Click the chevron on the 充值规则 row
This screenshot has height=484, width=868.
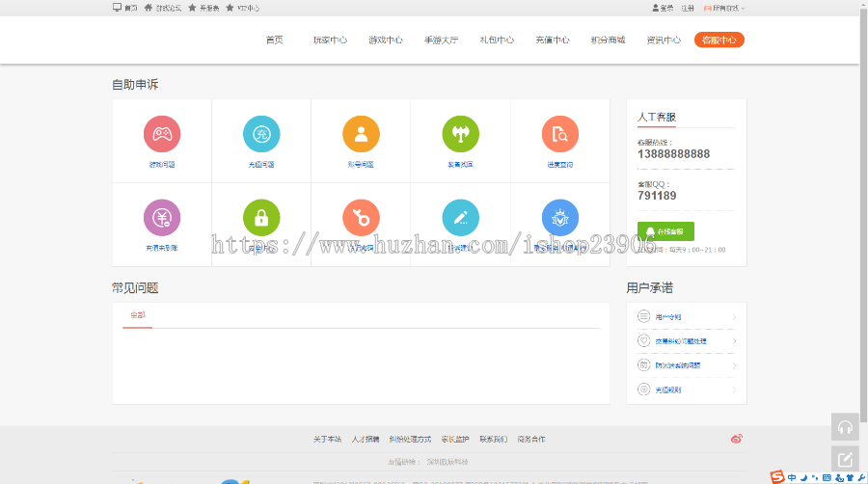[734, 390]
